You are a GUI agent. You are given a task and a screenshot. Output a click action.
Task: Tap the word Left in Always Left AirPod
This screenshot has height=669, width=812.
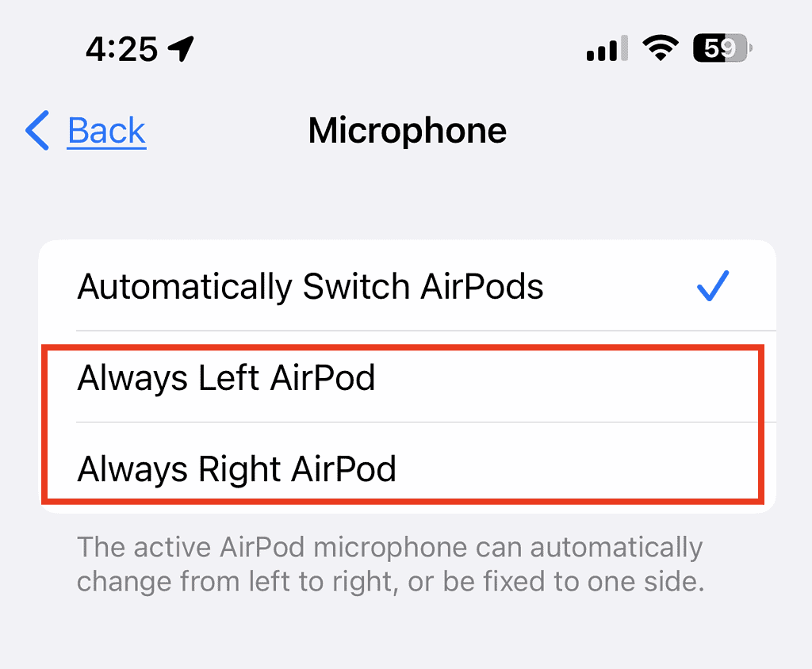(228, 377)
